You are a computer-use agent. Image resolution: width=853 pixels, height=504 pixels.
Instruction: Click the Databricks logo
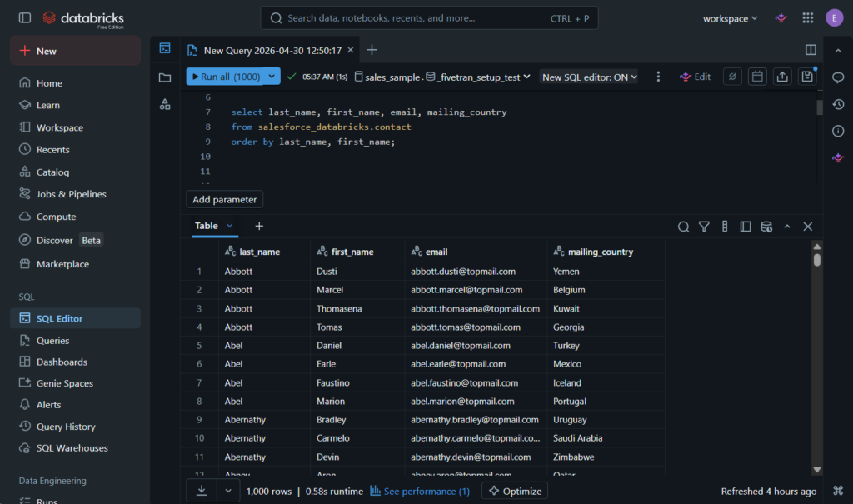83,19
